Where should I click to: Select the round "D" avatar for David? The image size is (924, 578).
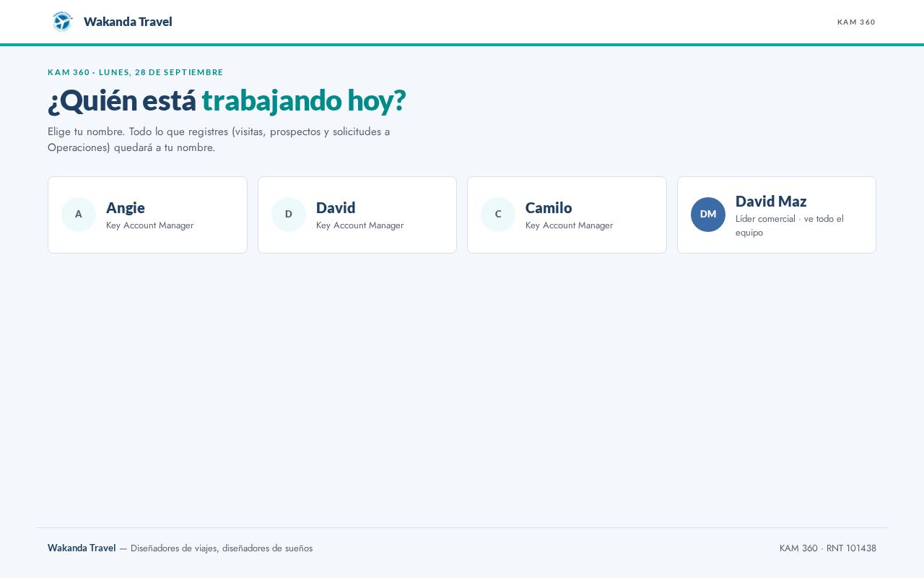click(x=289, y=215)
